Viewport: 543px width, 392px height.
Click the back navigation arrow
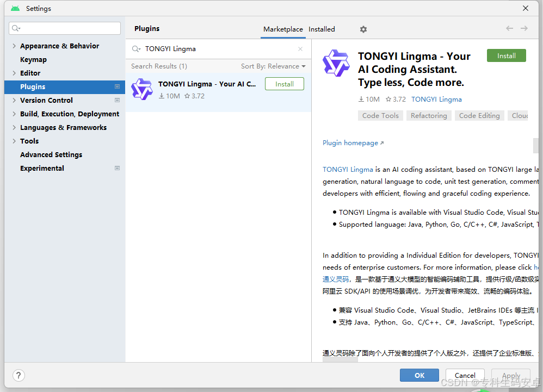coord(509,28)
